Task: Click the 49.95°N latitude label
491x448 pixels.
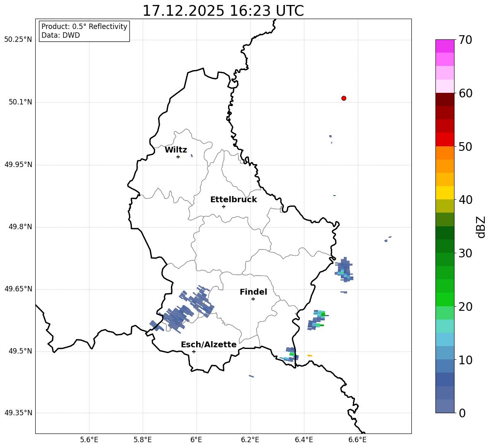Action: [x=18, y=165]
